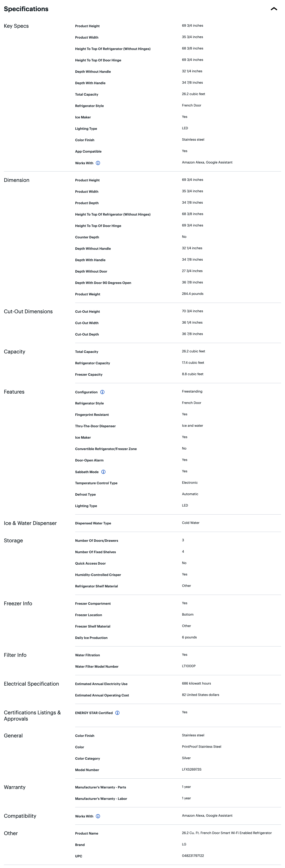
Task: Click the PrintProof Stainless Steel color value
Action: [201, 746]
